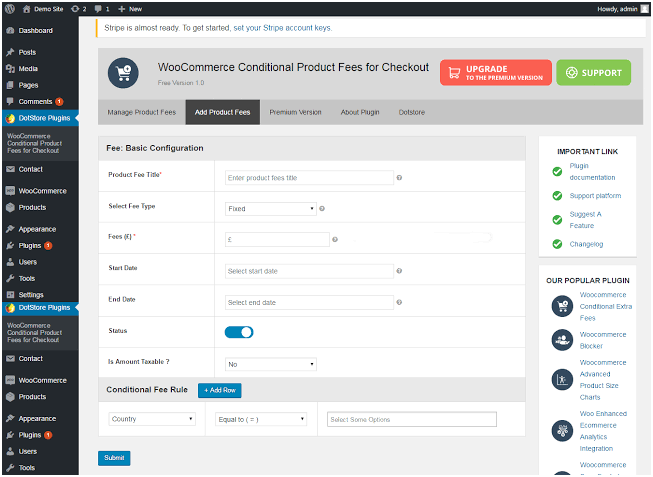Open the Woocommerce Blocker link
This screenshot has width=653, height=477.
tap(603, 340)
